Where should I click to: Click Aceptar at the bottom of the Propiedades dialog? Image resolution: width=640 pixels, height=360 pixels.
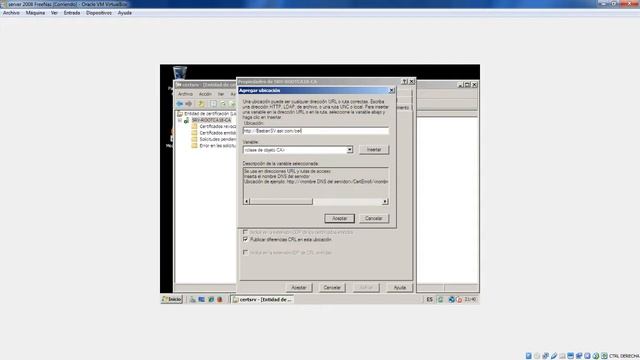[x=299, y=288]
